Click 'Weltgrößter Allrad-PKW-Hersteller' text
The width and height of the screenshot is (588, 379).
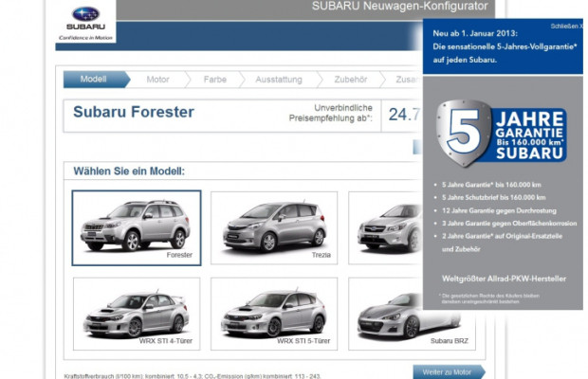(x=504, y=279)
